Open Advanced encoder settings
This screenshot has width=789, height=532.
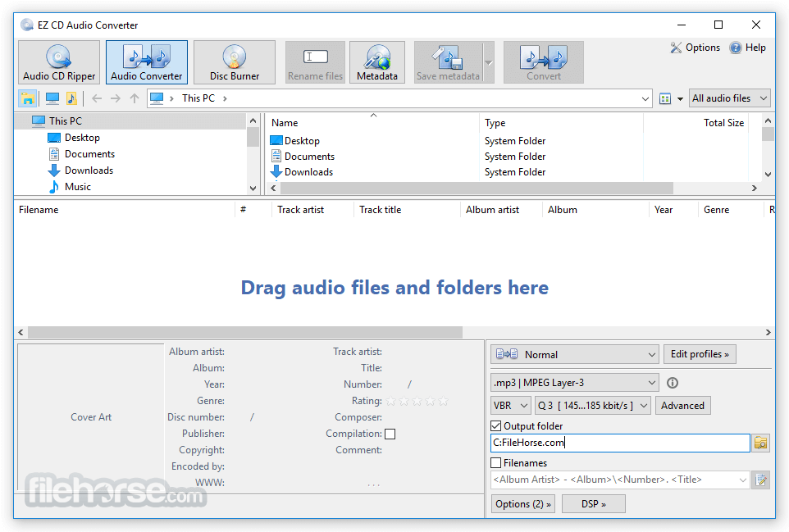[683, 406]
